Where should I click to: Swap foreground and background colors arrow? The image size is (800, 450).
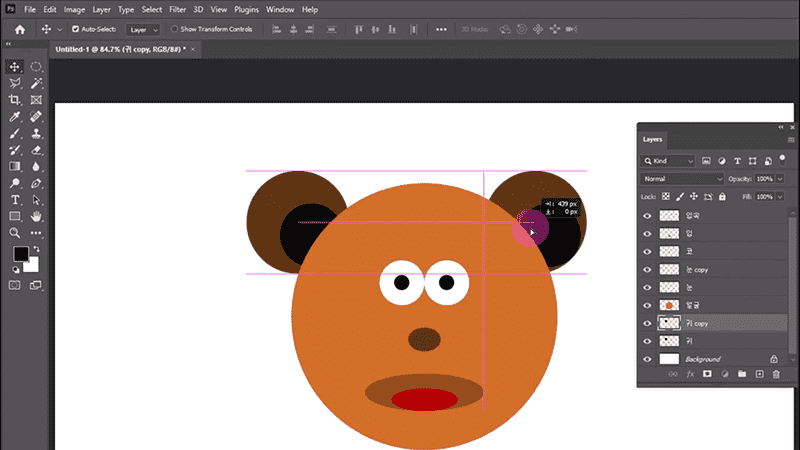(36, 249)
